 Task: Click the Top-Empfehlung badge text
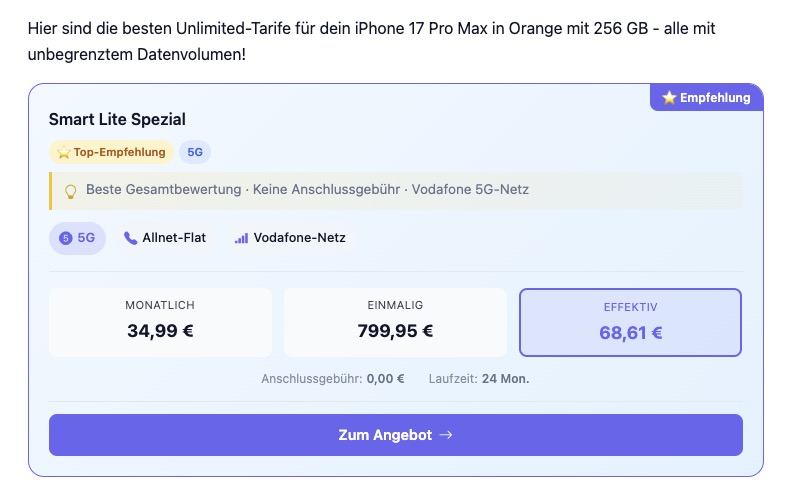point(120,152)
